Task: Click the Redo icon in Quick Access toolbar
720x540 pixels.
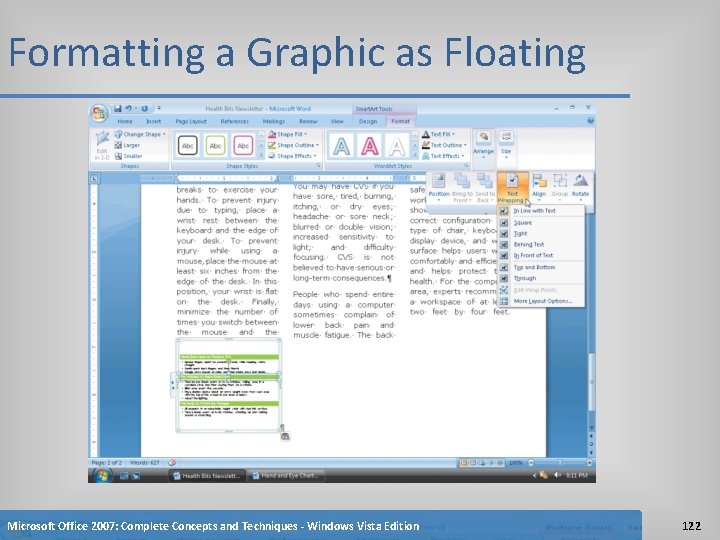Action: point(144,108)
